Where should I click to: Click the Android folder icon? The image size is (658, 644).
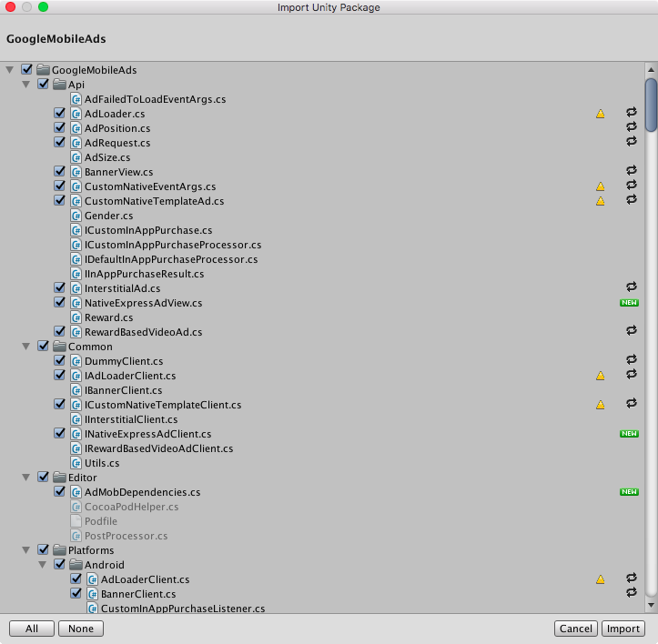(76, 565)
